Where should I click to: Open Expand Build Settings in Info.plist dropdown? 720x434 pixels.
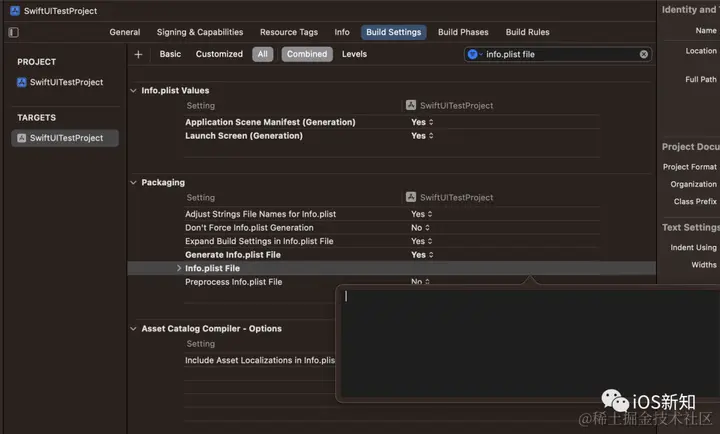point(422,241)
